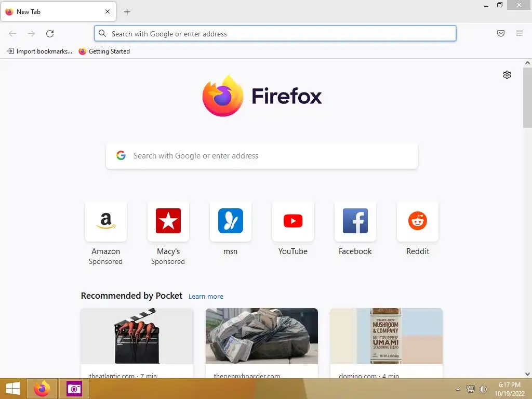Open the Macy's sponsored shortcut tile
Image resolution: width=532 pixels, height=399 pixels.
pyautogui.click(x=168, y=221)
